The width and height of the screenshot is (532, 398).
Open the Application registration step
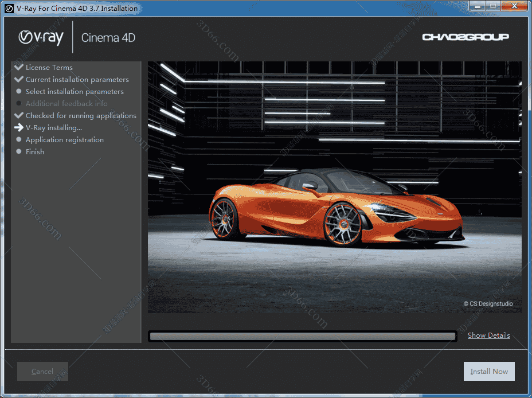[x=65, y=139]
